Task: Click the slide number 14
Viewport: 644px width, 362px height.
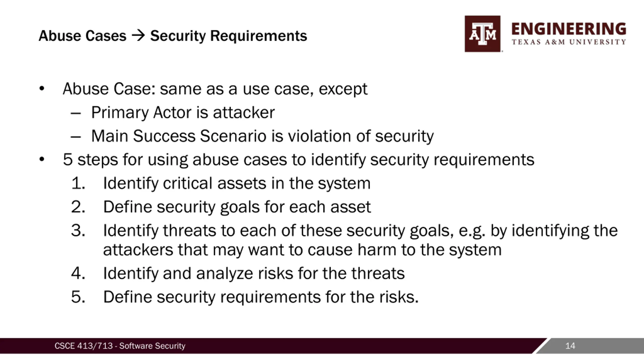Action: click(x=570, y=346)
